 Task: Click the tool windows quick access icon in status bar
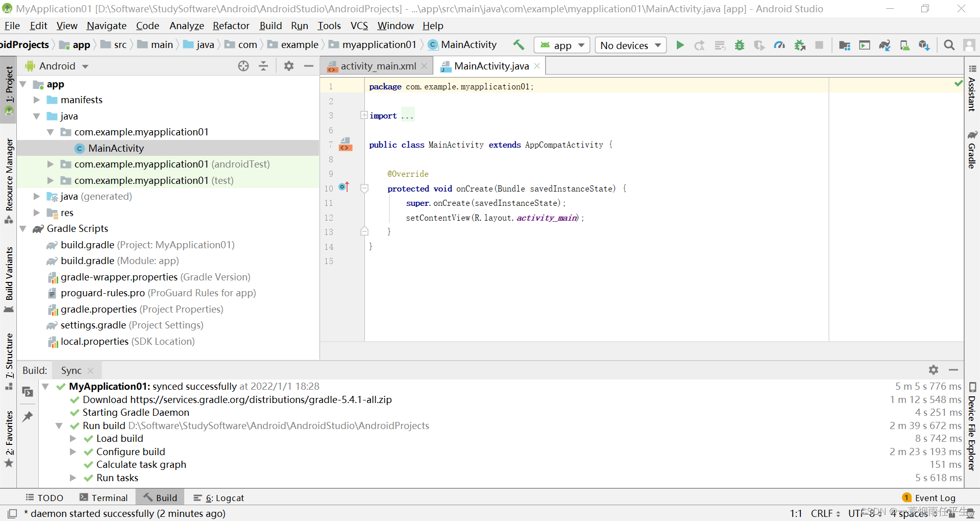[12, 513]
